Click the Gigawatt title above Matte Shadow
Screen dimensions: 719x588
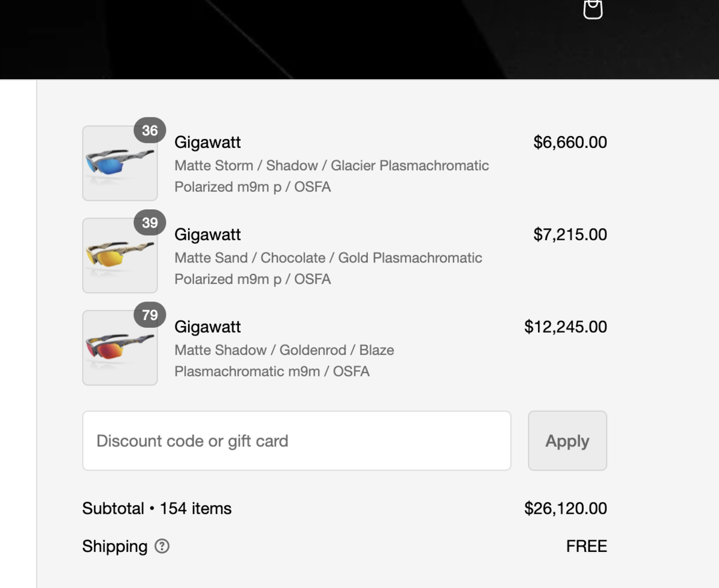click(x=207, y=327)
